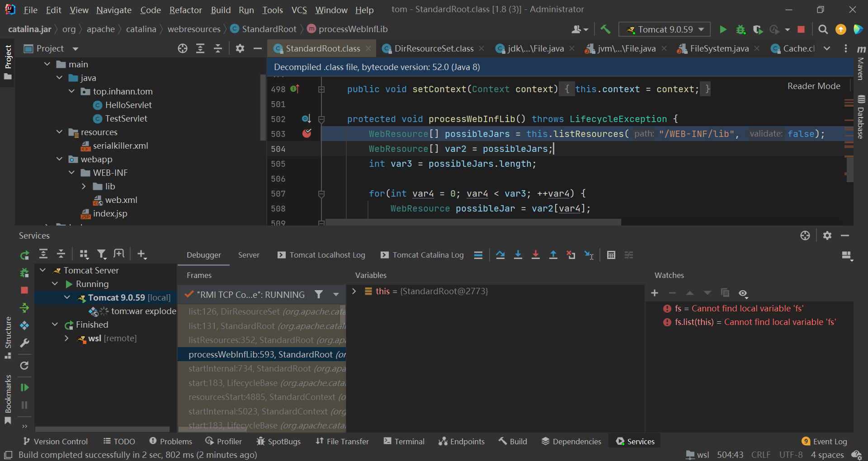Collapse the Tomcat Server tree node
This screenshot has width=868, height=461.
pos(43,270)
